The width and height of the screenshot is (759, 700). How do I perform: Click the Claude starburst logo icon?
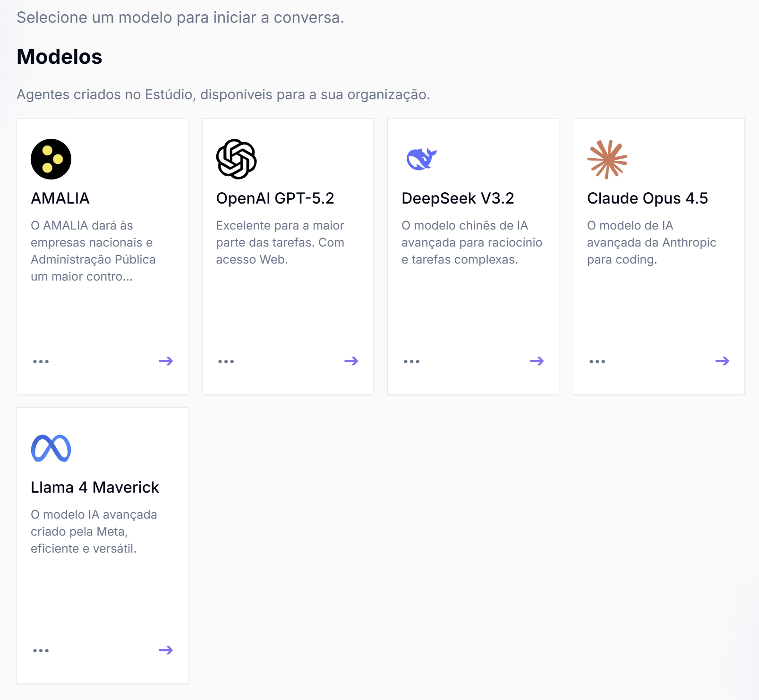pyautogui.click(x=607, y=159)
